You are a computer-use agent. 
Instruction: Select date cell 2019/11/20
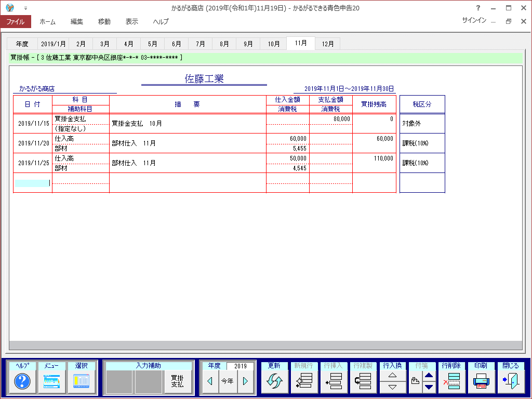(34, 143)
